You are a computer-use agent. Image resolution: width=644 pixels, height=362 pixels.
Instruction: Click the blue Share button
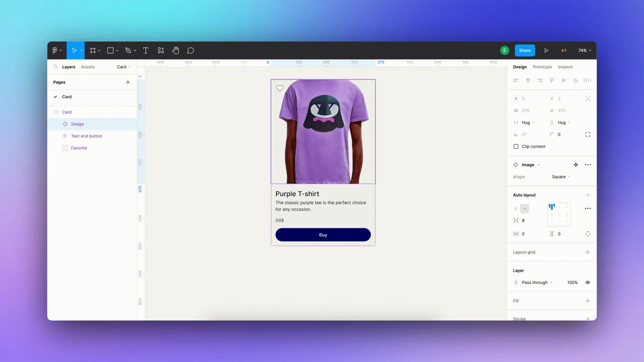point(525,51)
